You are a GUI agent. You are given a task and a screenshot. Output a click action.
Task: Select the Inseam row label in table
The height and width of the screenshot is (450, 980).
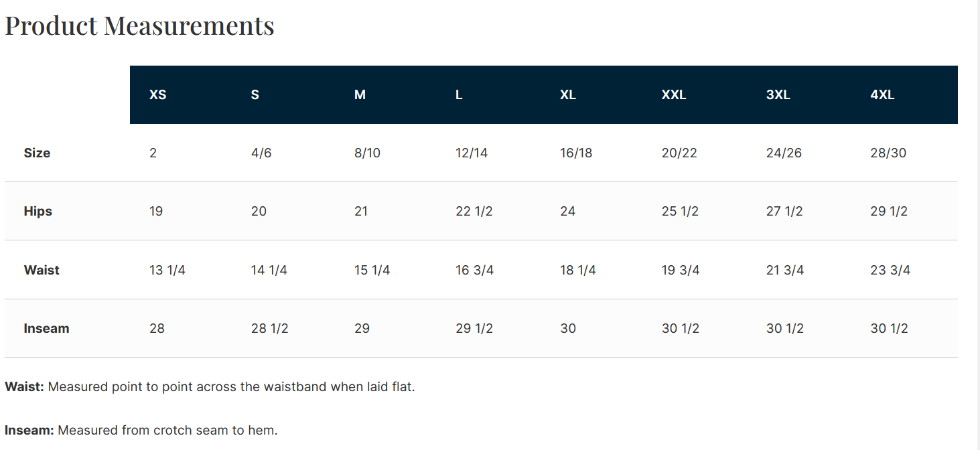point(46,329)
